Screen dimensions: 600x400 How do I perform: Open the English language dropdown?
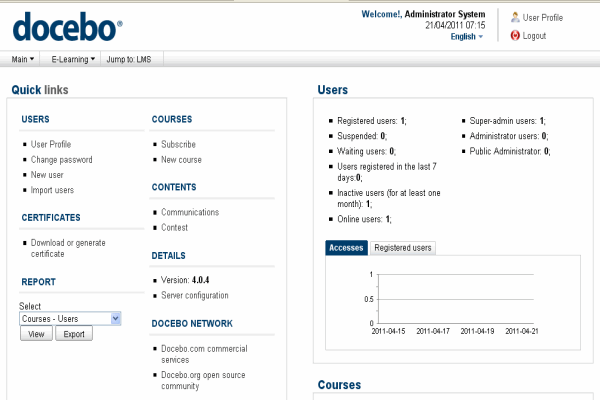467,36
